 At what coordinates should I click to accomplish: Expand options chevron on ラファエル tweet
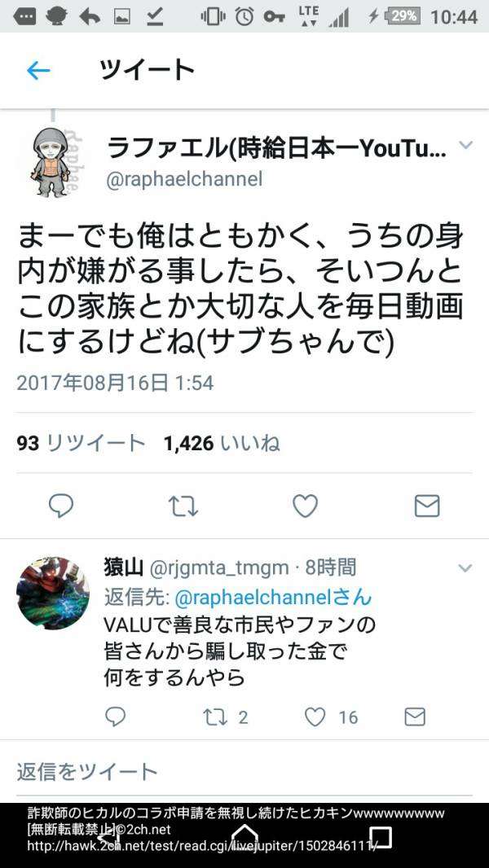[466, 145]
